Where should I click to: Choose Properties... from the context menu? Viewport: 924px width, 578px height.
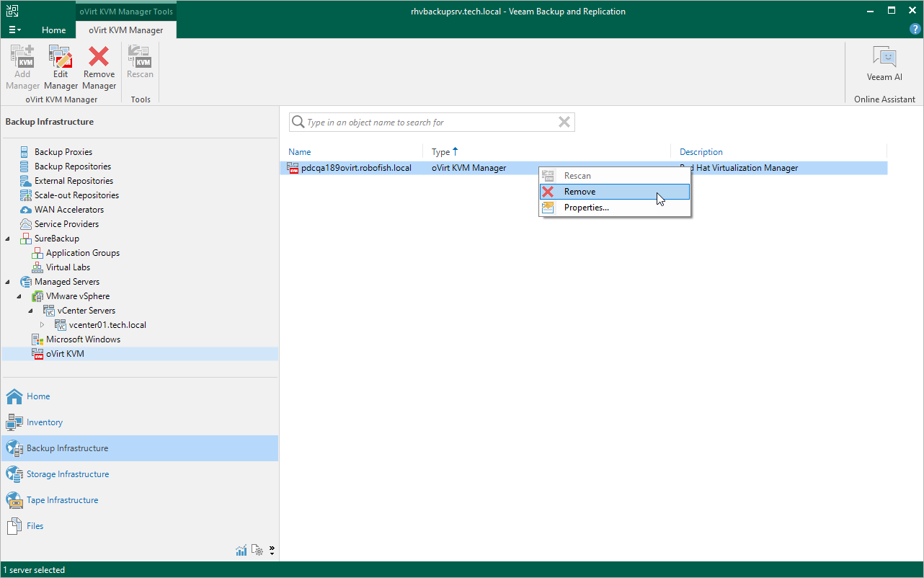click(x=615, y=208)
